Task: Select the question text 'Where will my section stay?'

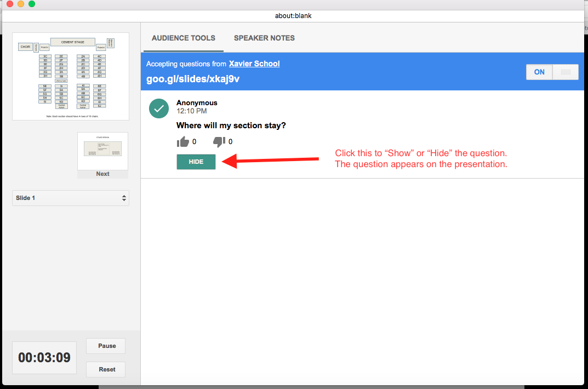Action: (231, 126)
